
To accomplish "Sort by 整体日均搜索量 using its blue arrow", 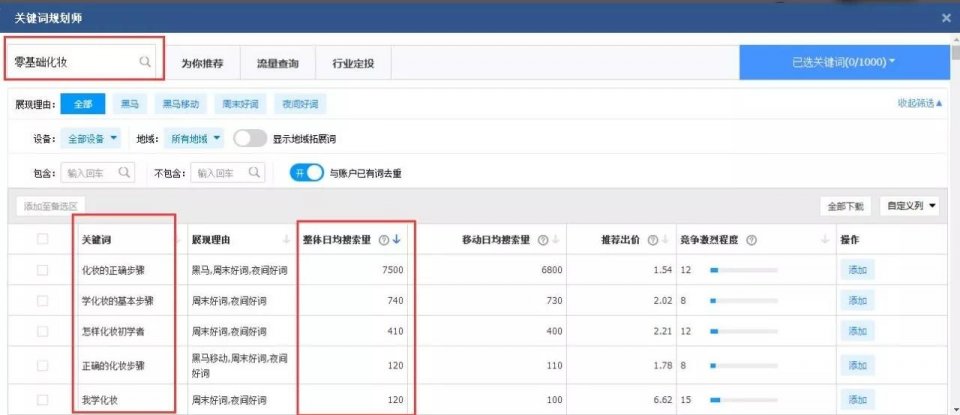I will coord(396,239).
